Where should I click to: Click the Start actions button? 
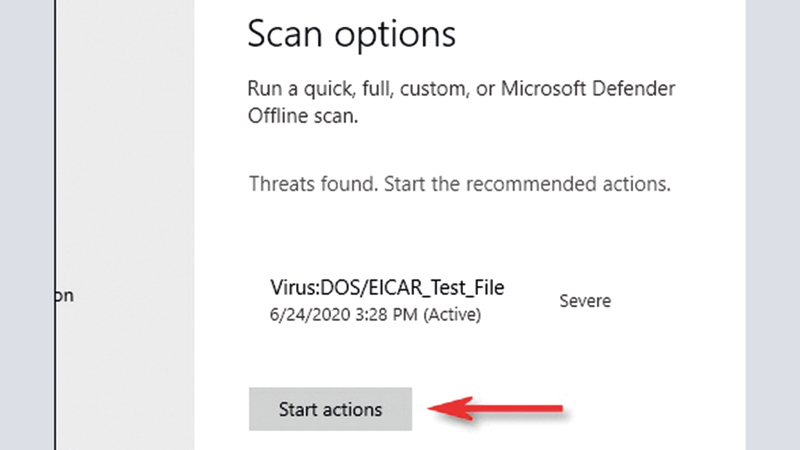click(x=330, y=409)
